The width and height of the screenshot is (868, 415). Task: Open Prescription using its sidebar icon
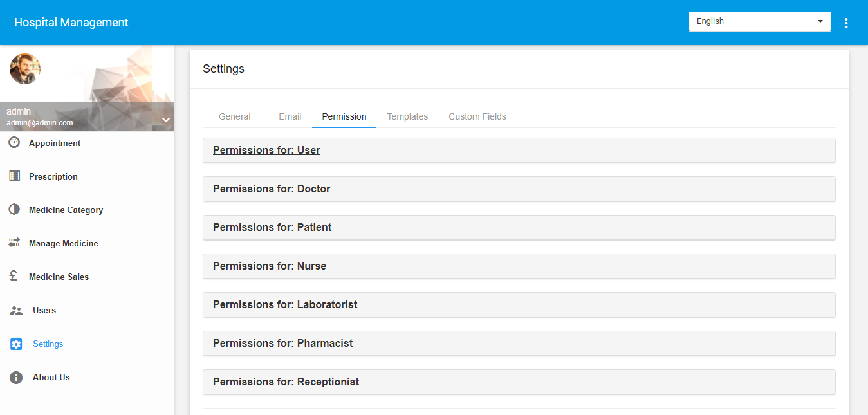(x=15, y=175)
